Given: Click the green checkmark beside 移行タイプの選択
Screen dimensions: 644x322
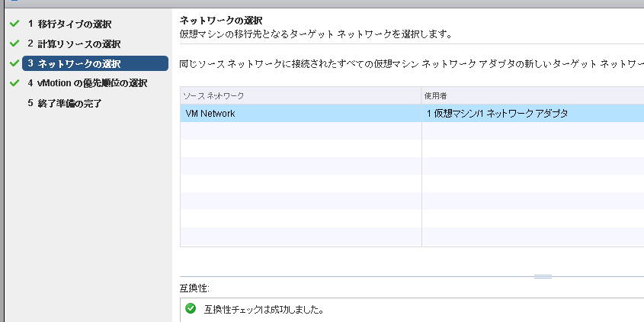Looking at the screenshot, I should pos(14,24).
